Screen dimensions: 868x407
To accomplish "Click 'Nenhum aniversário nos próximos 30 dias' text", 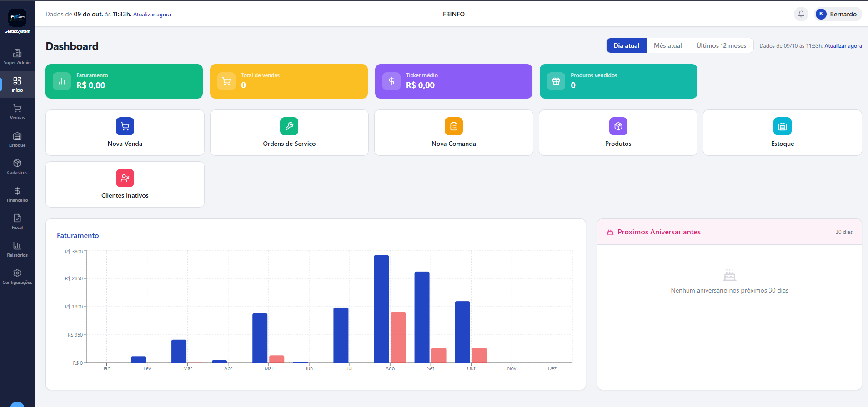I will pyautogui.click(x=730, y=290).
